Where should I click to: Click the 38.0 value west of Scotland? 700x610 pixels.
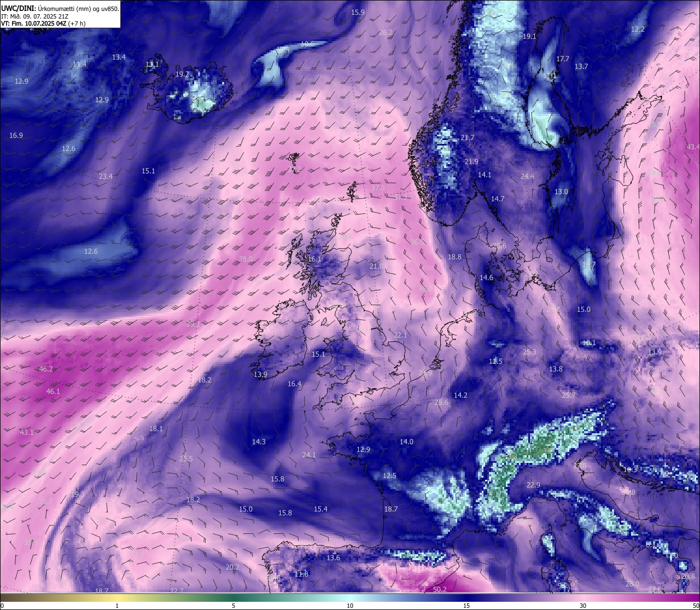point(246,259)
